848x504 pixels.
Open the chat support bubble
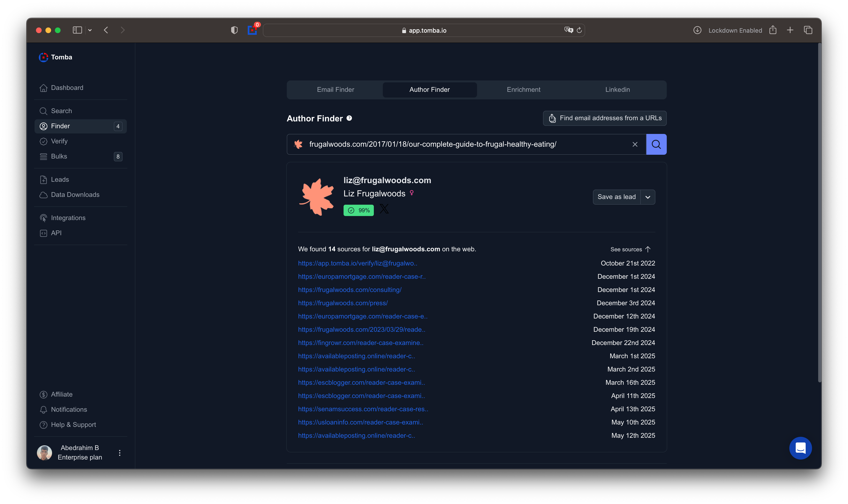[x=800, y=448]
